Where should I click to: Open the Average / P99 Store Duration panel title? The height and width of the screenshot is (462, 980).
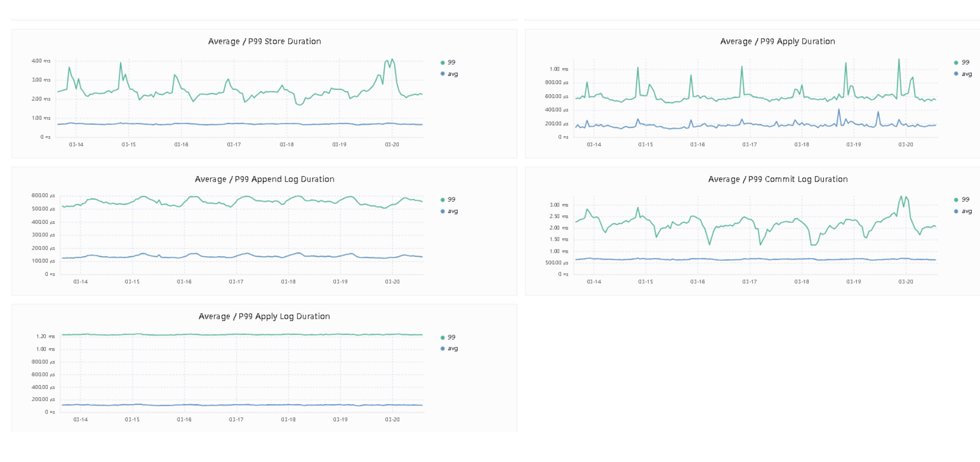264,41
